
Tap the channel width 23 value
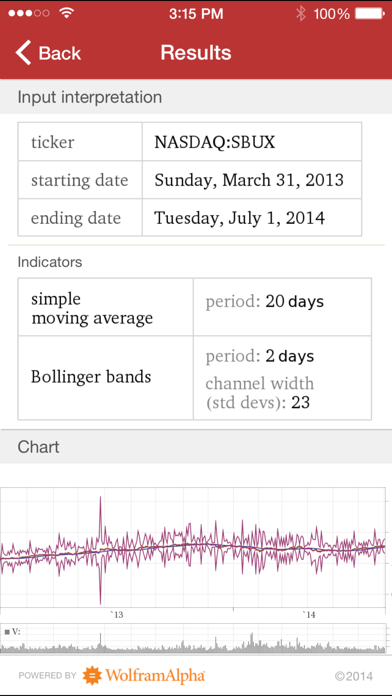click(301, 403)
